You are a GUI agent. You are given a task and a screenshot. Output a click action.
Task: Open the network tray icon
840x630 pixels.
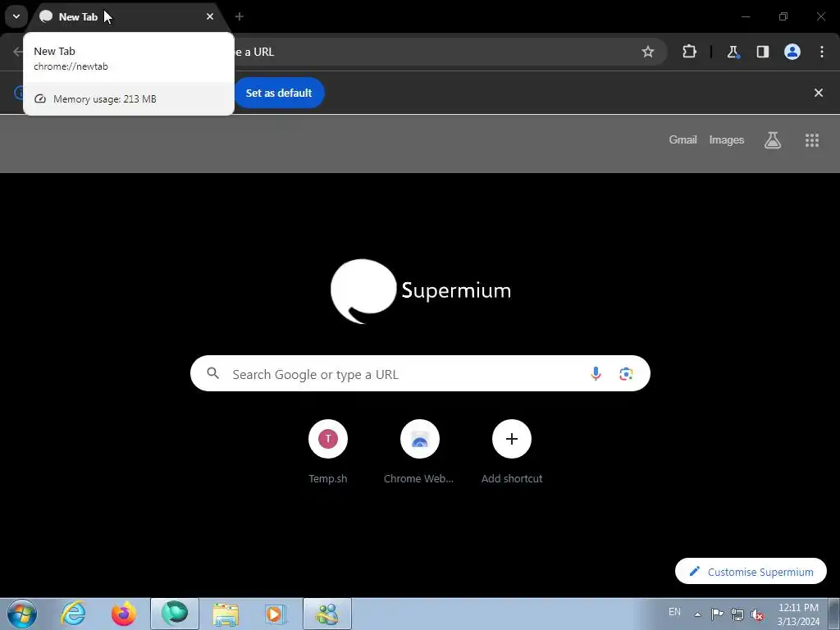point(737,614)
